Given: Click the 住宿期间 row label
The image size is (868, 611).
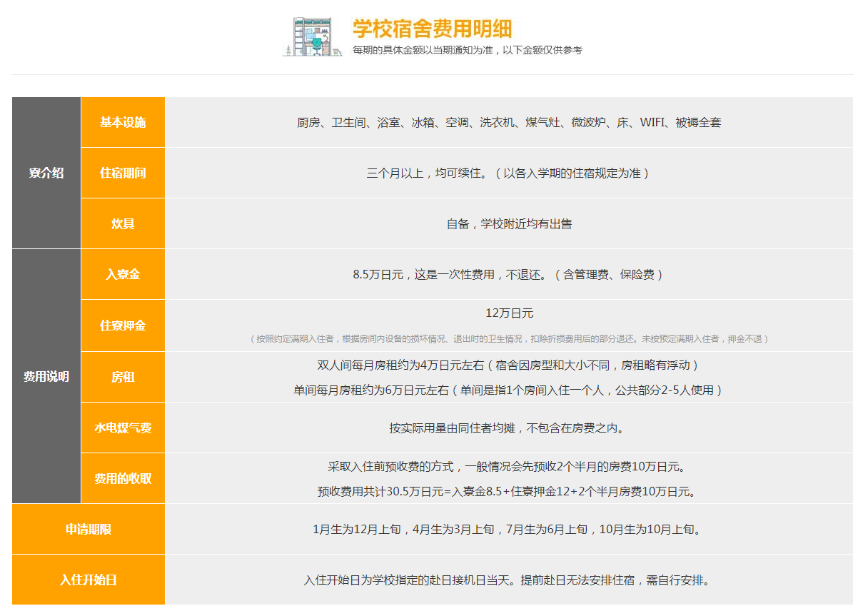Looking at the screenshot, I should (x=123, y=173).
